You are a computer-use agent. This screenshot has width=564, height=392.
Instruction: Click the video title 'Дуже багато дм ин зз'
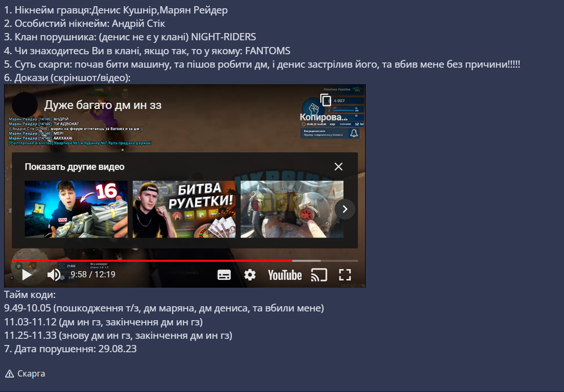[103, 105]
